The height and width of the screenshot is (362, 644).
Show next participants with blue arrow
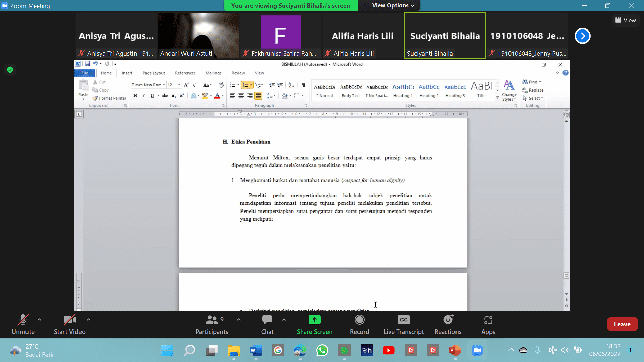(583, 36)
